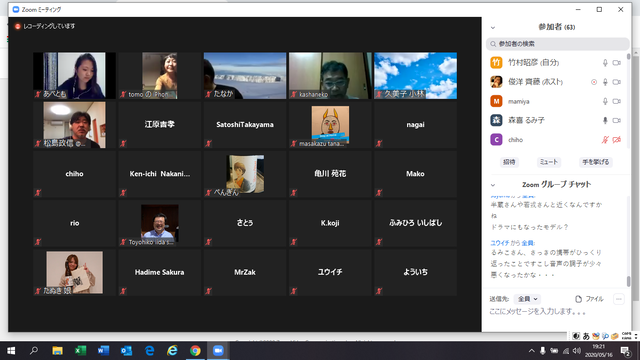Click muted mic icon on Mako tile
Viewport: 640px width, 360px height.
tap(379, 193)
